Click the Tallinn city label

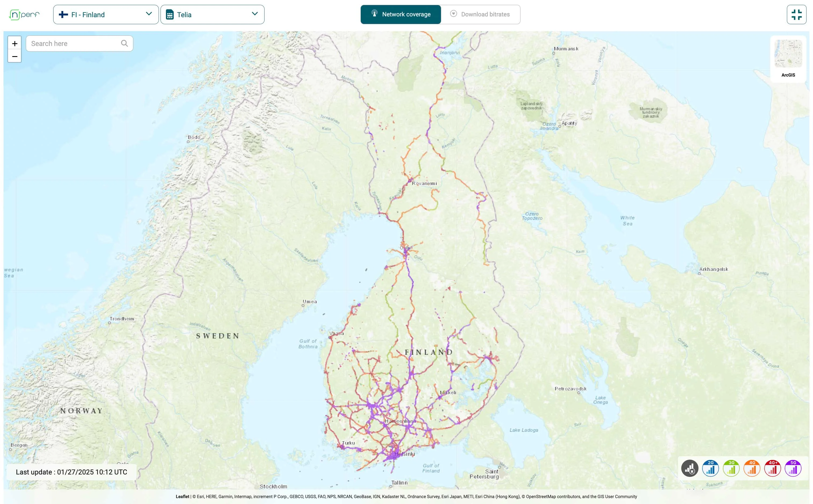coord(399,482)
